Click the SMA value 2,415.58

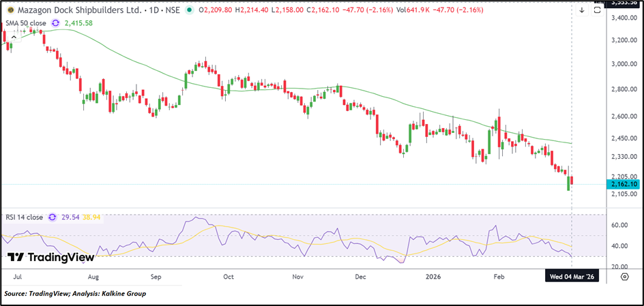pyautogui.click(x=80, y=23)
